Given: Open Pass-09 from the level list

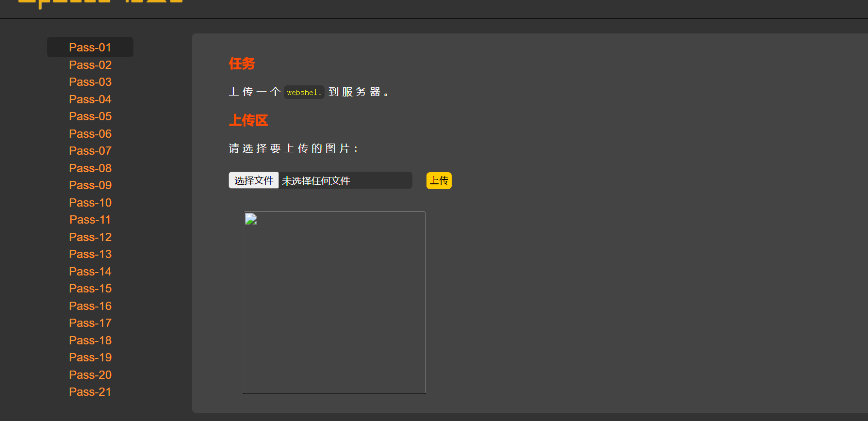Looking at the screenshot, I should pyautogui.click(x=90, y=185).
